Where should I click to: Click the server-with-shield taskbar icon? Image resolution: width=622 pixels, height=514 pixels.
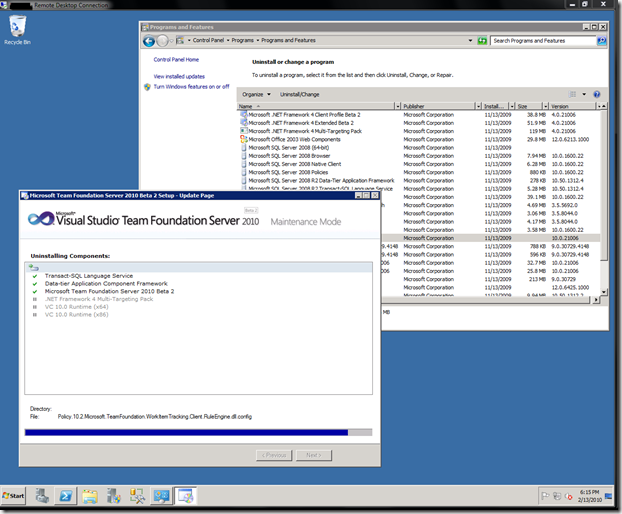113,496
